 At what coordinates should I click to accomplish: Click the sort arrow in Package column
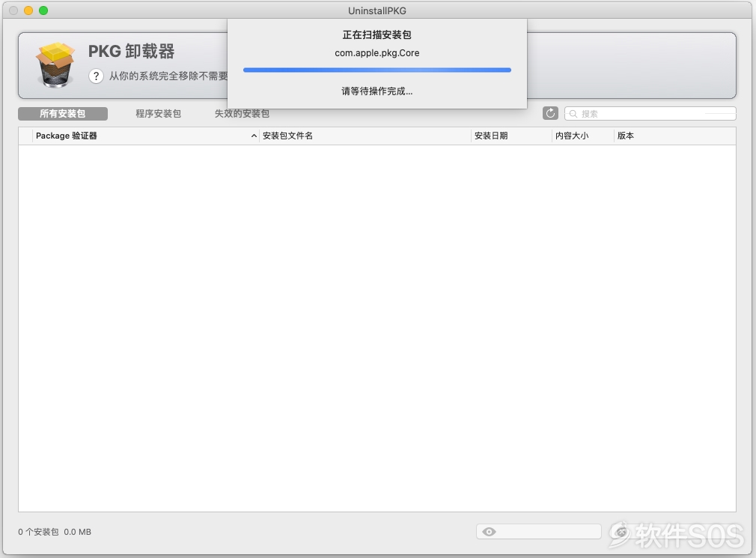pos(254,136)
